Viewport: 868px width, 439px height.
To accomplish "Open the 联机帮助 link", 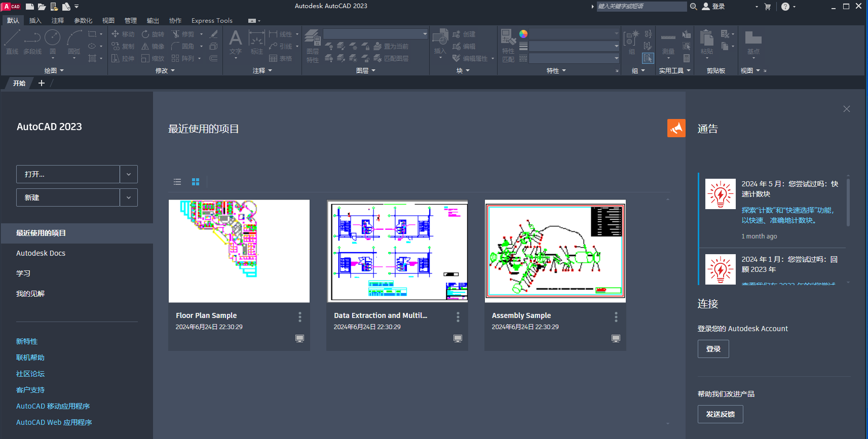I will point(30,357).
